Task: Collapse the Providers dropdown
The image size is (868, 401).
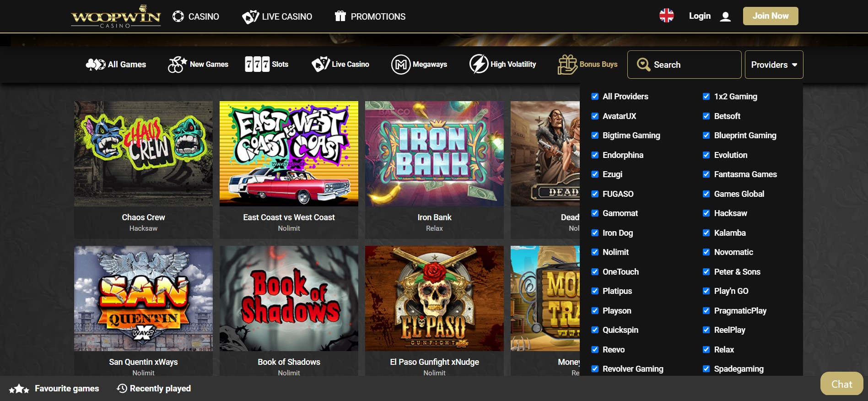Action: coord(774,65)
